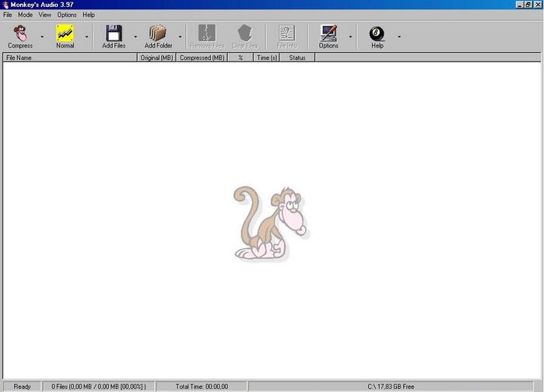Expand the Help dropdown arrow
The height and width of the screenshot is (392, 544).
(399, 37)
